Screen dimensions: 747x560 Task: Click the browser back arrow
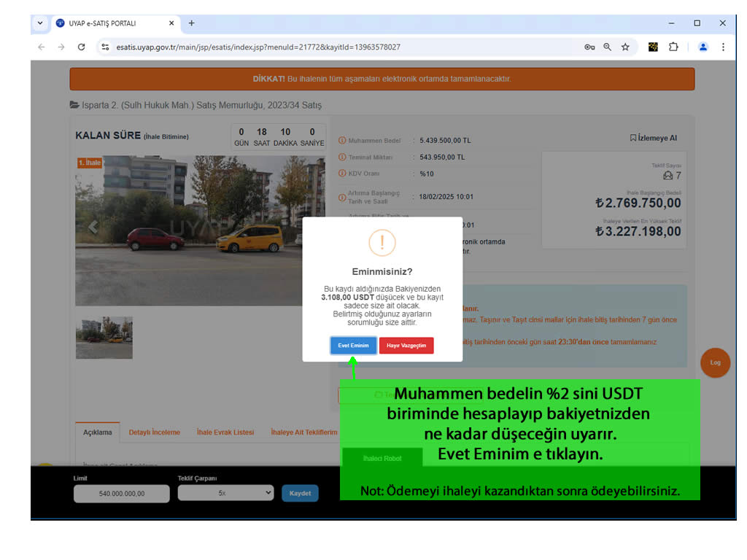click(x=42, y=47)
